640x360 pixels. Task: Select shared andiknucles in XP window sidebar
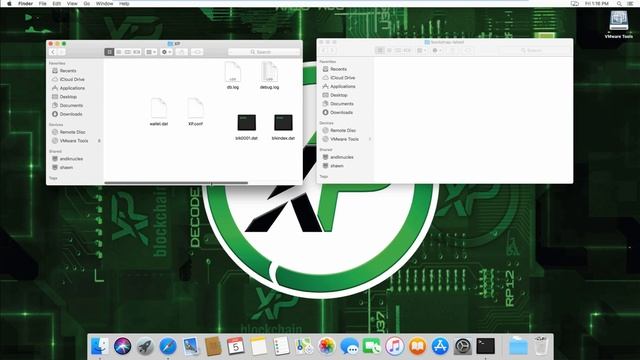click(71, 159)
